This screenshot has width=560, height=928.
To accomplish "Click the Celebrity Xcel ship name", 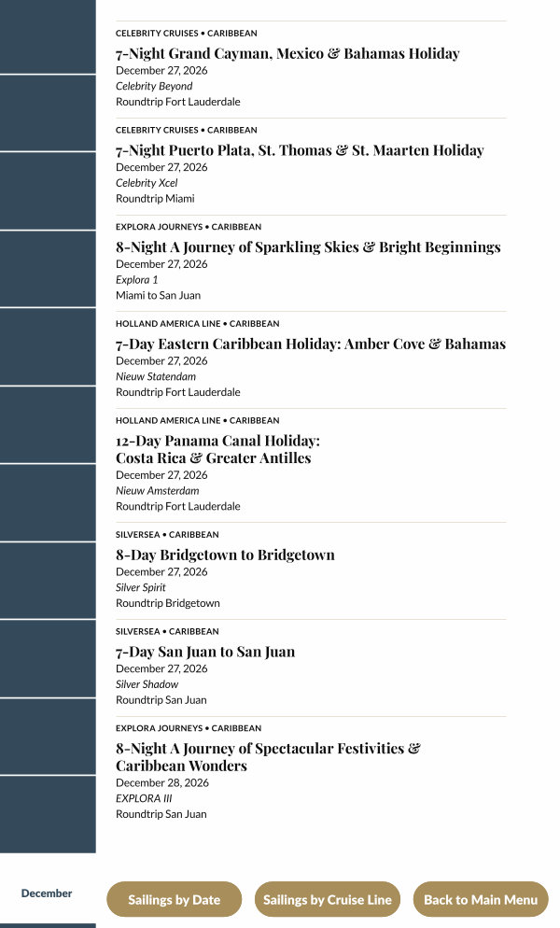I will click(x=147, y=183).
